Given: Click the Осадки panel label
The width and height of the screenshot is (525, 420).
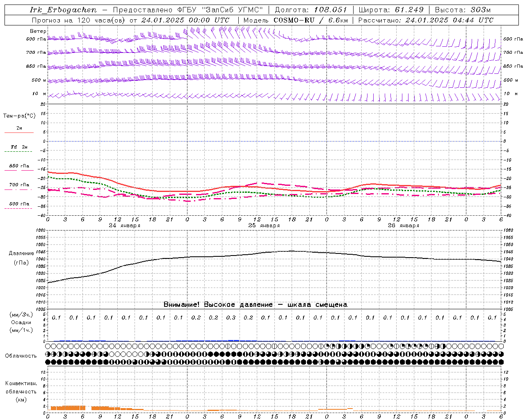Looking at the screenshot, I should (21, 322).
